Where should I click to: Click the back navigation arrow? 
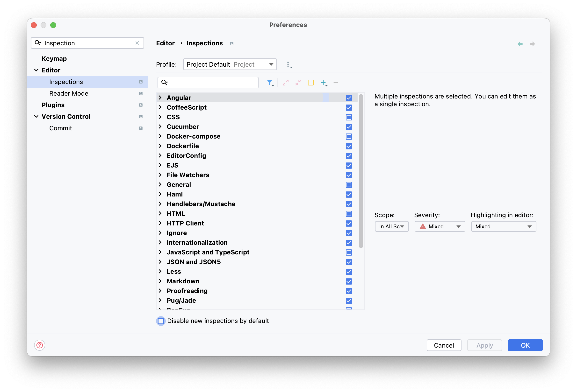520,44
